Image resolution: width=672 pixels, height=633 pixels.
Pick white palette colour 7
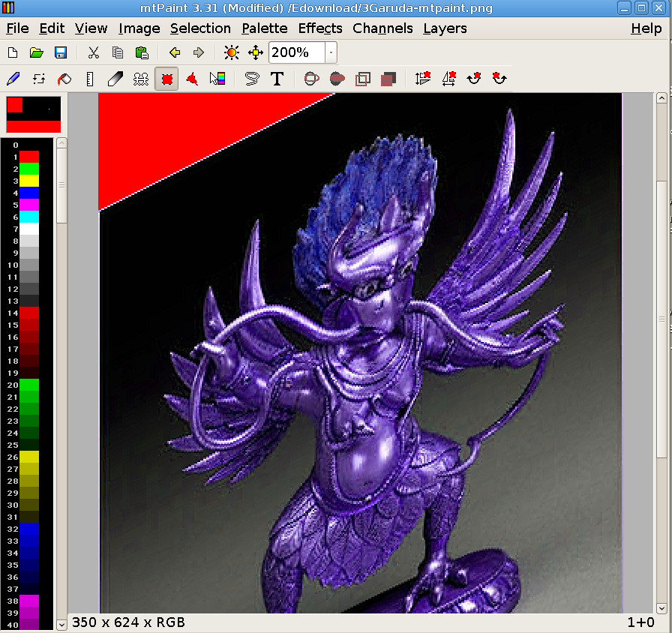click(29, 229)
